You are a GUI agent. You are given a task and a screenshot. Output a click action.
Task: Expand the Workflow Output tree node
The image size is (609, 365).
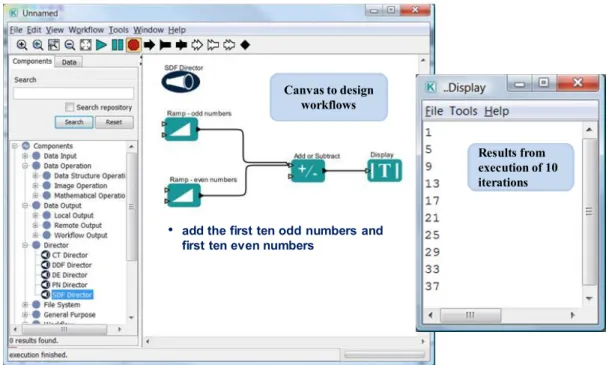[35, 235]
